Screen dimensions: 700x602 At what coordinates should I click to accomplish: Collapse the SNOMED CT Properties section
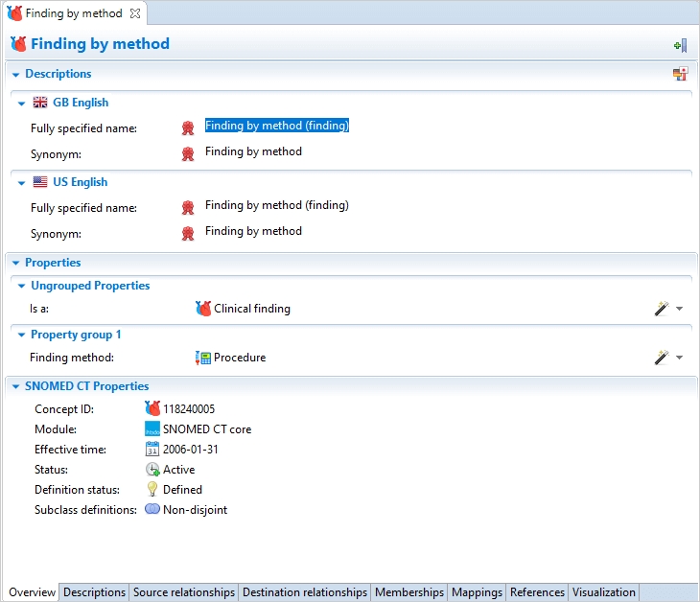click(x=16, y=387)
